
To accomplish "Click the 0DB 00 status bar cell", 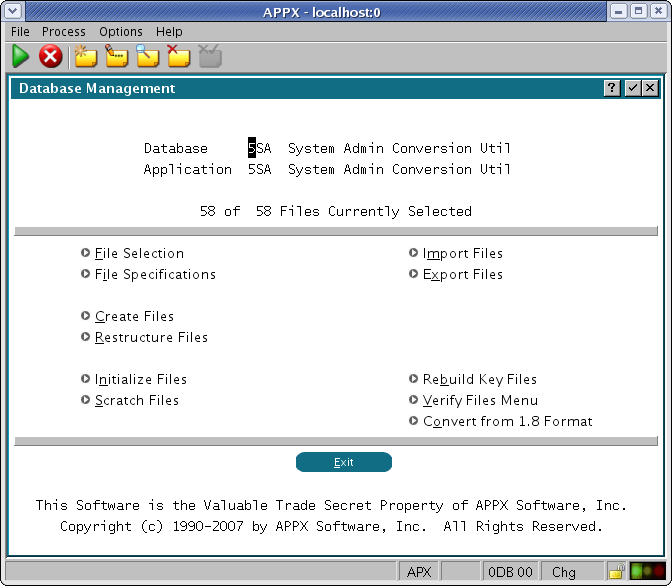I will 510,572.
